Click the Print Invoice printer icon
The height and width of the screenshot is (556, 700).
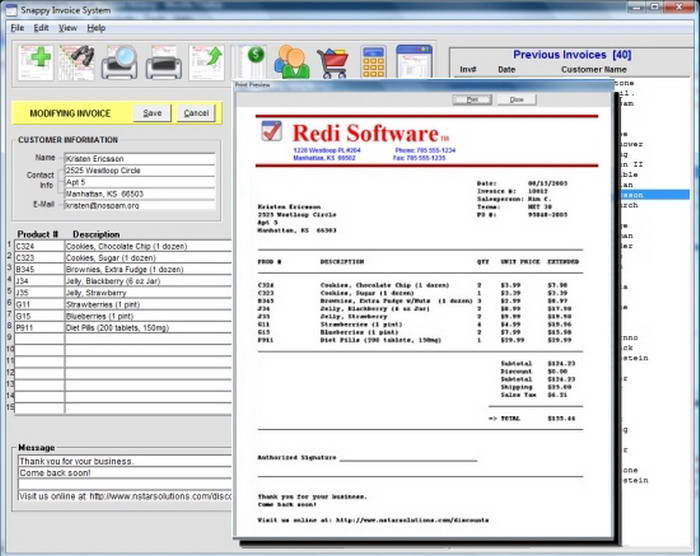[163, 61]
